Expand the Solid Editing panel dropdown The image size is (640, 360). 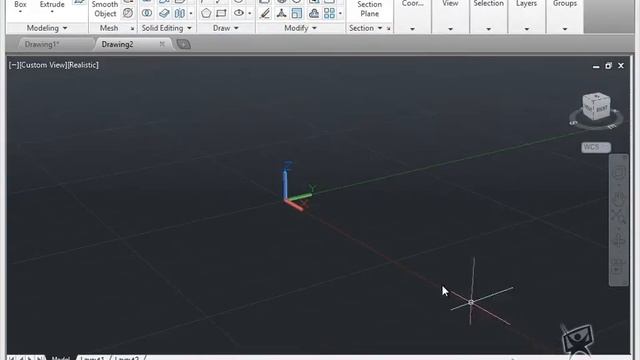[189, 28]
